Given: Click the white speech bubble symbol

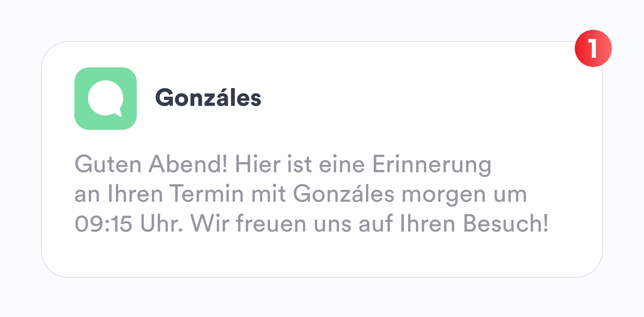Looking at the screenshot, I should 105,98.
